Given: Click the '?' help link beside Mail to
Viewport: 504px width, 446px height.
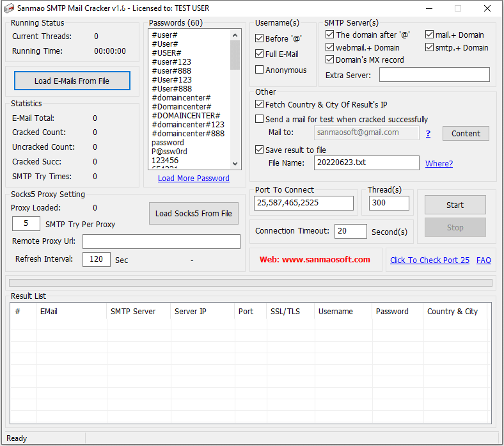Looking at the screenshot, I should 428,133.
